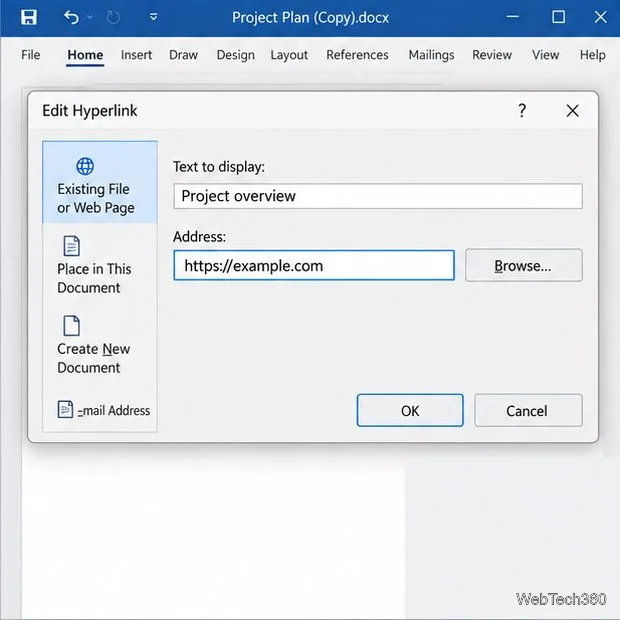Open the Help tab
Screen dimensions: 620x620
point(592,55)
